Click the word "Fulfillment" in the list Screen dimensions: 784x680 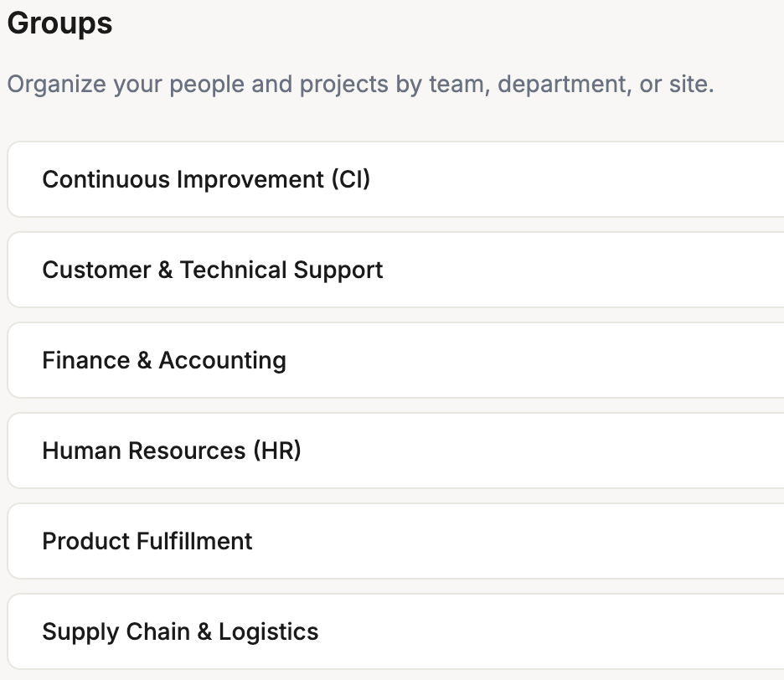(x=194, y=541)
